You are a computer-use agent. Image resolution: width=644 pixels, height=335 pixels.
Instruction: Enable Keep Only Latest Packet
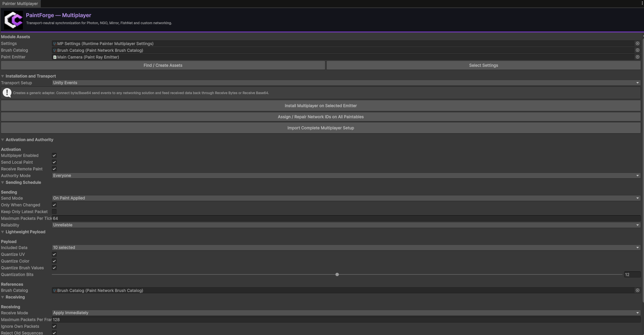[54, 212]
